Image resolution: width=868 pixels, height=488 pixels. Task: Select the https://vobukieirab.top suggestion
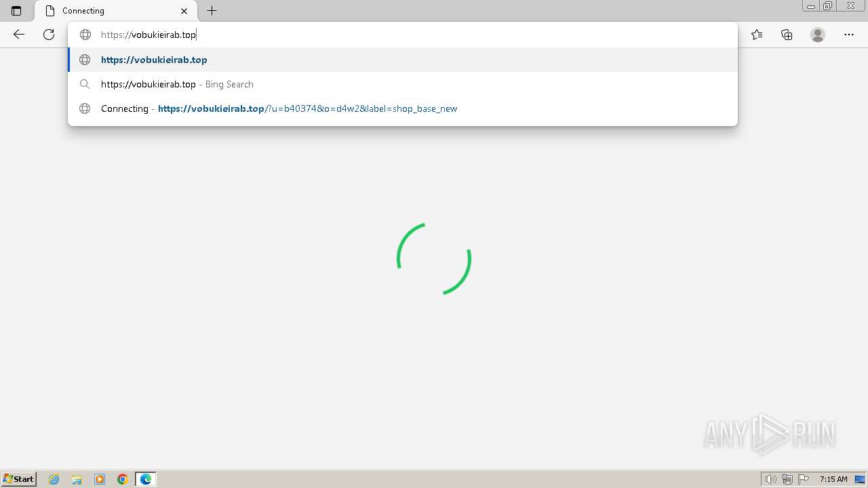[403, 60]
